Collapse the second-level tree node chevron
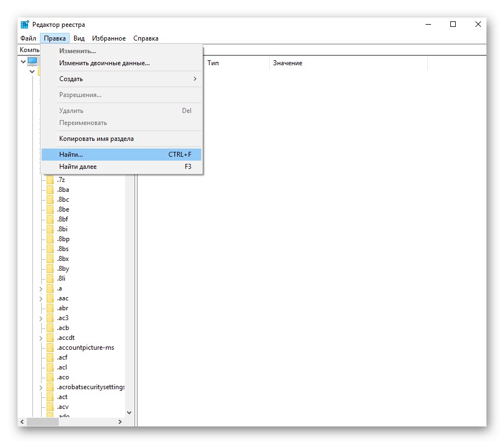The width and height of the screenshot is (504, 444). [32, 72]
